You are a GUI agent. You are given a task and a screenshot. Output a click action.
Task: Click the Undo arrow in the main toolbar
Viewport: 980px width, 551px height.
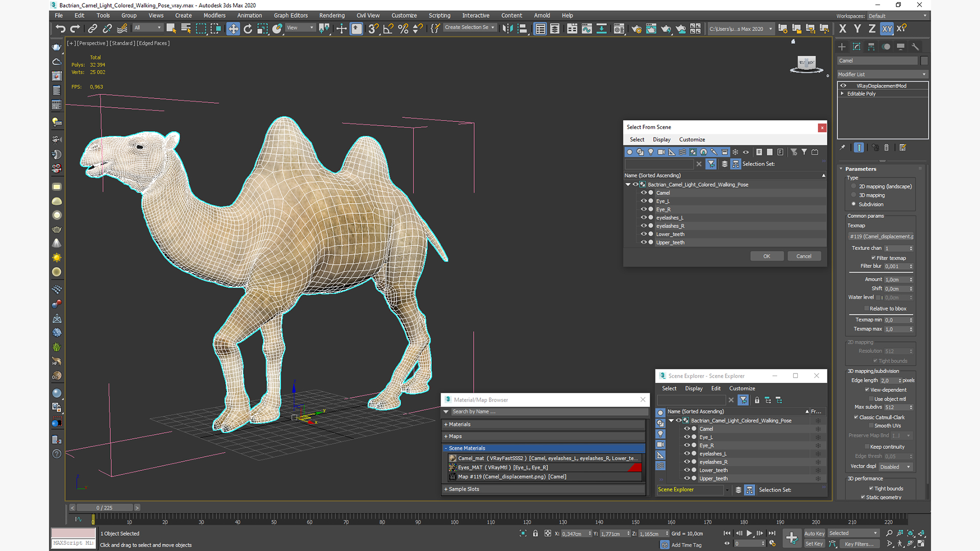click(x=60, y=29)
